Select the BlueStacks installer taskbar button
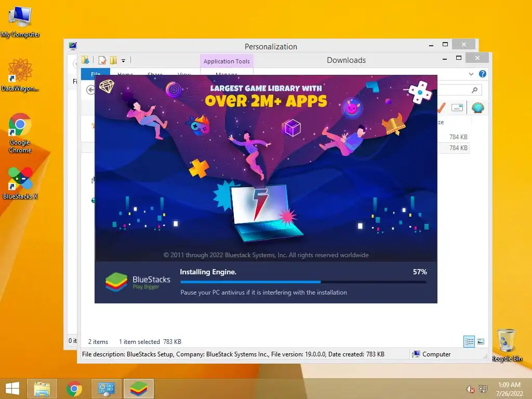The height and width of the screenshot is (399, 532). click(138, 389)
